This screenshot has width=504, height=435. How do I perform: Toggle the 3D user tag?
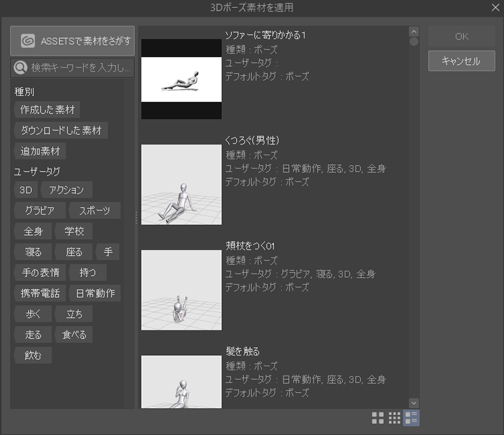pos(26,190)
